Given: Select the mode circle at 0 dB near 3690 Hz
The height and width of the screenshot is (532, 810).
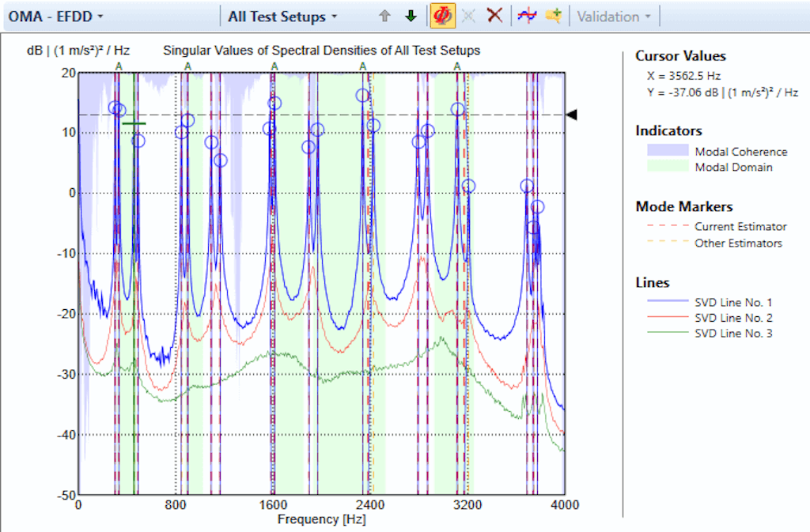Looking at the screenshot, I should click(527, 187).
